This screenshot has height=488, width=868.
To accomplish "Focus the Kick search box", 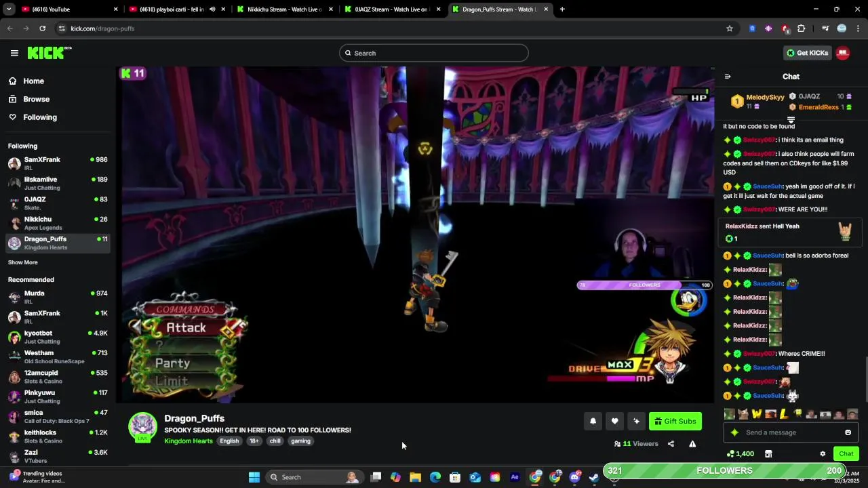I will pyautogui.click(x=434, y=53).
